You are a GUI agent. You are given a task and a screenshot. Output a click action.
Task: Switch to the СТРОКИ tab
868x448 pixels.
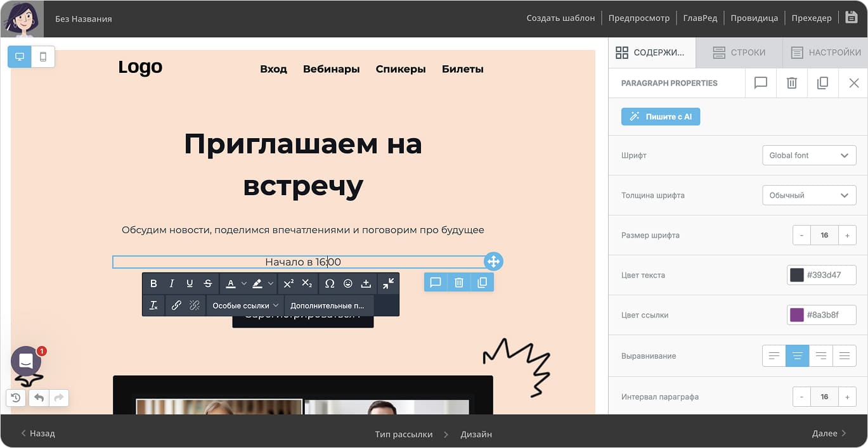coord(739,53)
